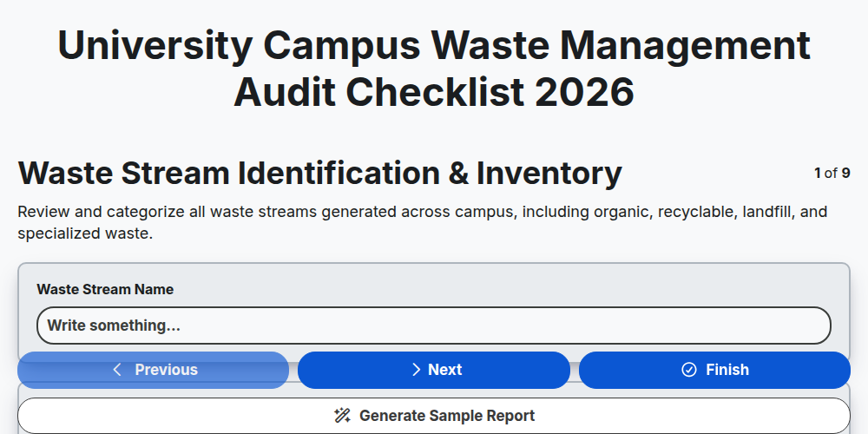Click the circled checkmark icon on Finish

click(688, 370)
